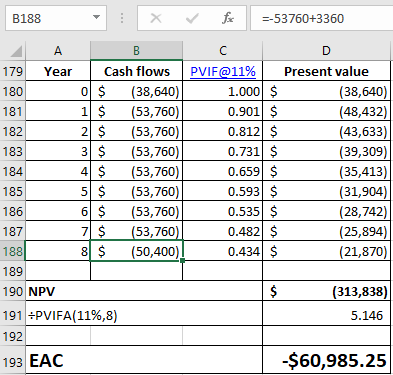Screen dimensions: 393x375
Task: Select Year cell with value 8
Action: [x=58, y=251]
